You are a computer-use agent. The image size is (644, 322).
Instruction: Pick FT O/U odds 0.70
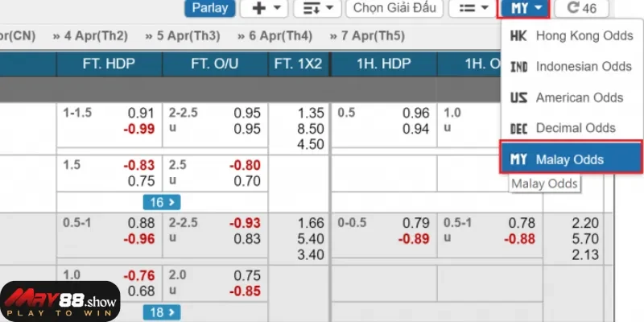[247, 181]
